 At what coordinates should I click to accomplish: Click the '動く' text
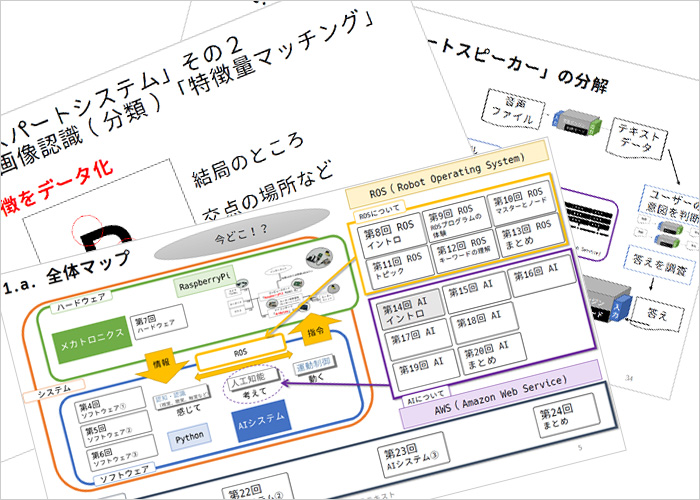tap(316, 379)
